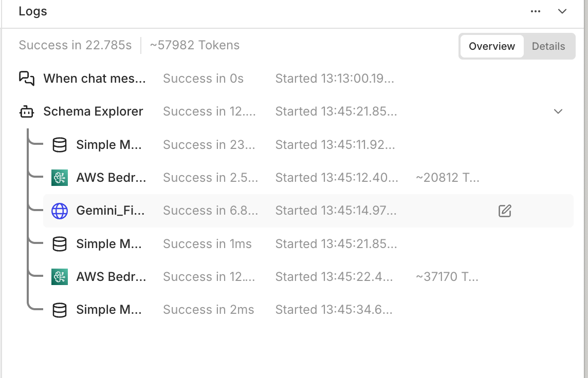Select the Gemini log entry name
Viewport: 588px width, 378px height.
click(x=111, y=211)
